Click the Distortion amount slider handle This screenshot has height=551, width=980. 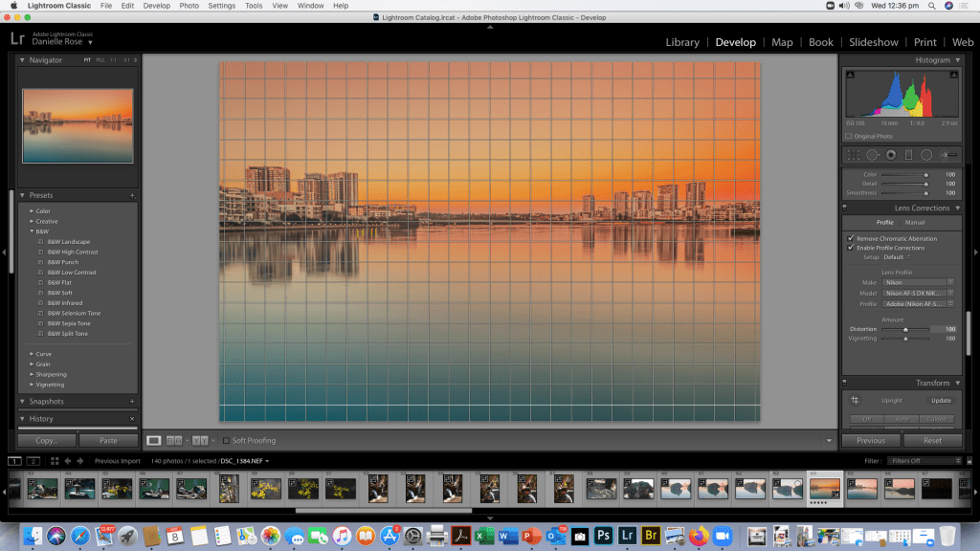click(906, 329)
